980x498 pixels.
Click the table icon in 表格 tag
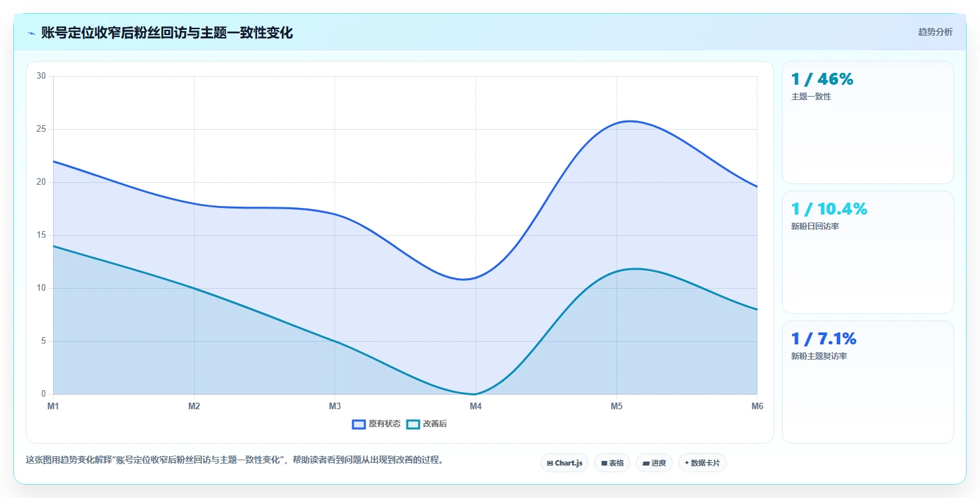click(604, 464)
